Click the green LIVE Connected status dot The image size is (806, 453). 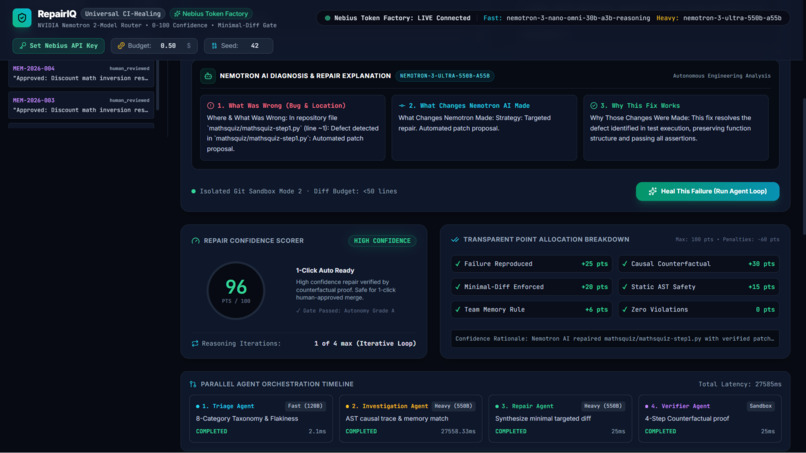pyautogui.click(x=327, y=18)
